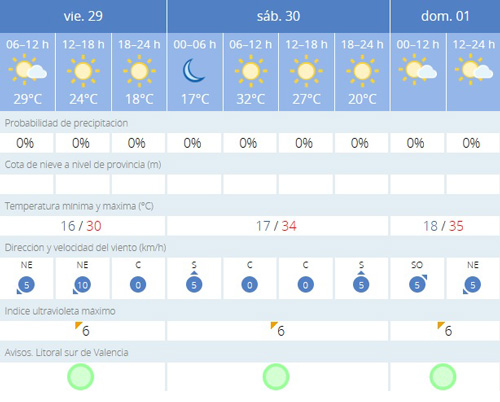500x402 pixels.
Task: Click the partly cloudy icon for dom. 12–24 h
Action: point(474,70)
